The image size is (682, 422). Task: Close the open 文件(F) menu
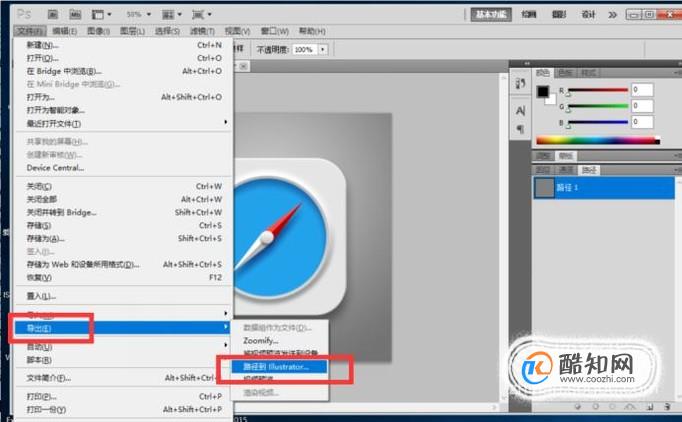tap(29, 31)
